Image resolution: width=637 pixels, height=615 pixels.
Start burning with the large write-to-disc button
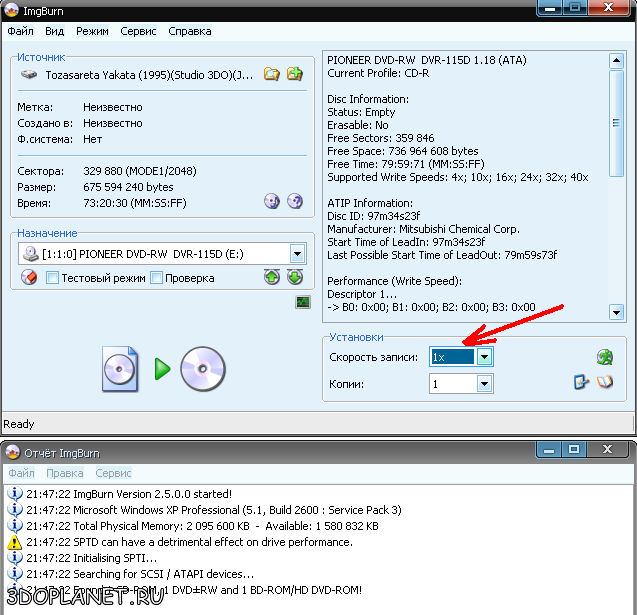click(163, 370)
